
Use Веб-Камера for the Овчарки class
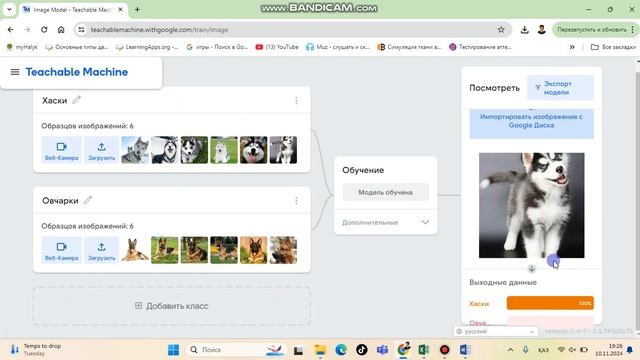61,250
